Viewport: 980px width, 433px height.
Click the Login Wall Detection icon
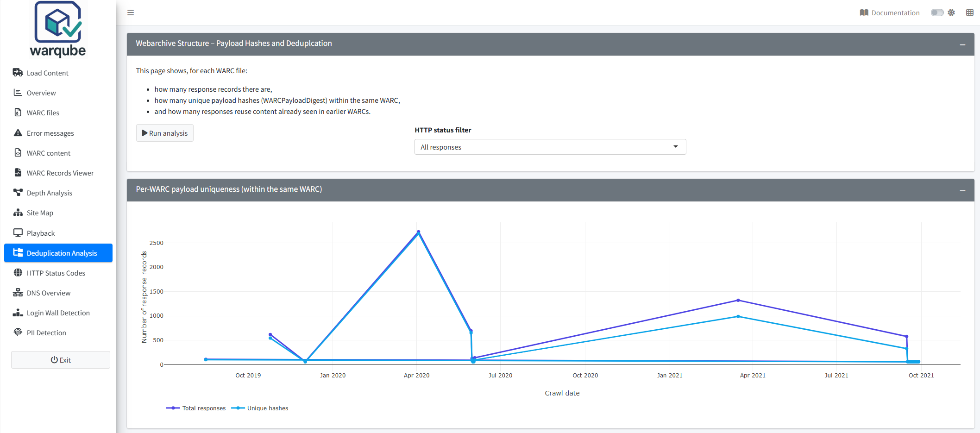18,312
